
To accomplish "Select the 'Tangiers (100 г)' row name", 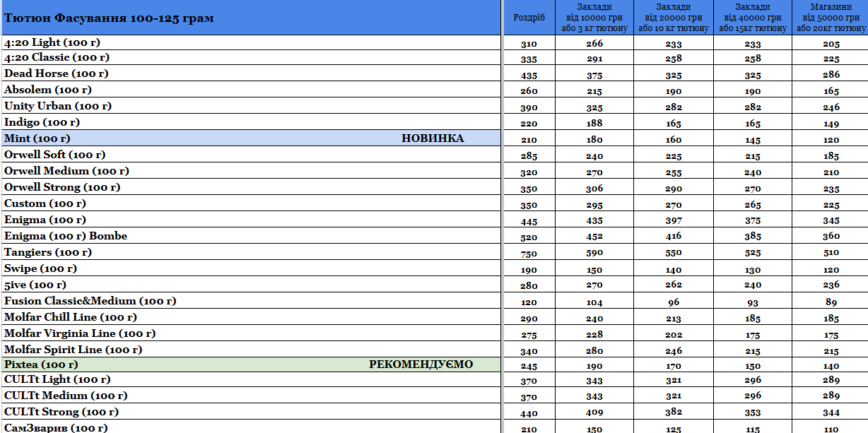I will click(48, 252).
